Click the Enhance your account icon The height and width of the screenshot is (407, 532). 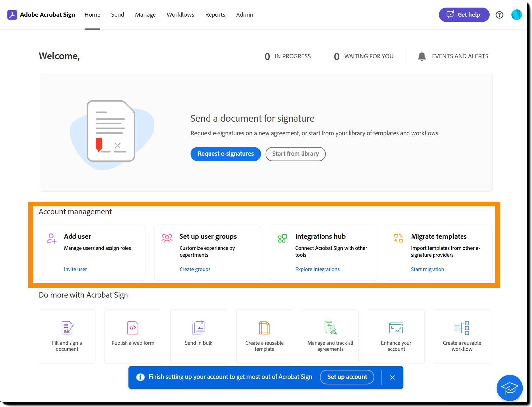click(396, 328)
